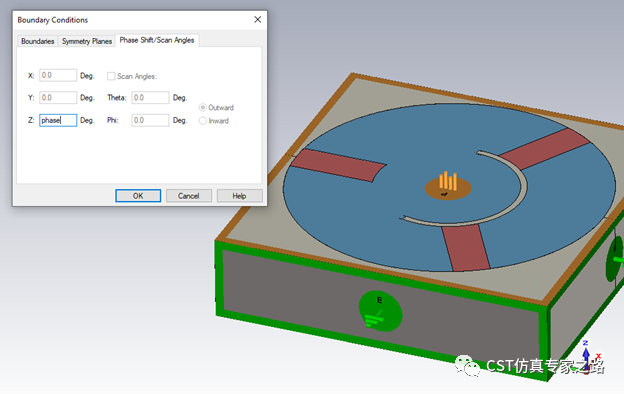Close the Boundary Conditions dialog
The image size is (624, 394).
pyautogui.click(x=257, y=20)
